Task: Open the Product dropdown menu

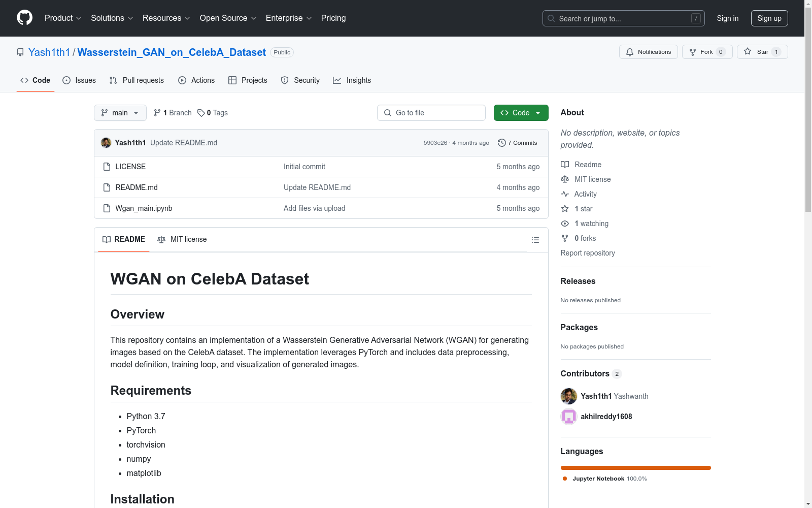Action: pos(63,18)
